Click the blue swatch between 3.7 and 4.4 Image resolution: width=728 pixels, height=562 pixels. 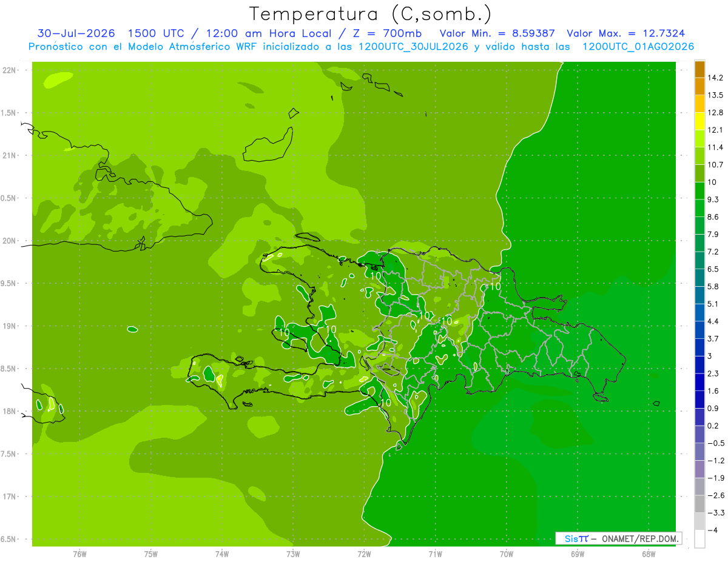coord(699,330)
